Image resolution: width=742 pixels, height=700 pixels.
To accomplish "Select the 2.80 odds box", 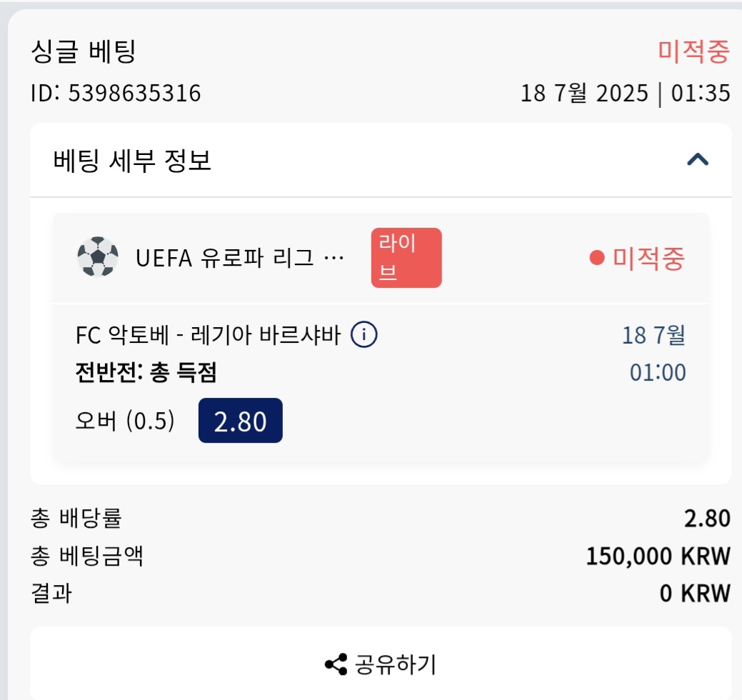I will (241, 421).
